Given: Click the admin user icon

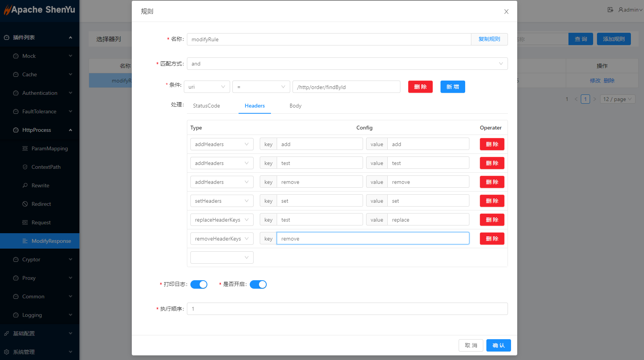Looking at the screenshot, I should pos(620,10).
